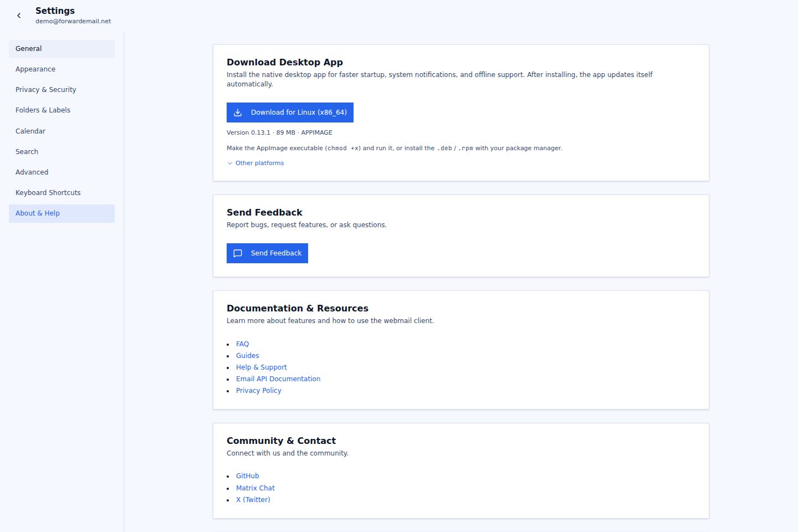Open Folders & Labels settings
Image resolution: width=798 pixels, height=532 pixels.
click(x=62, y=110)
